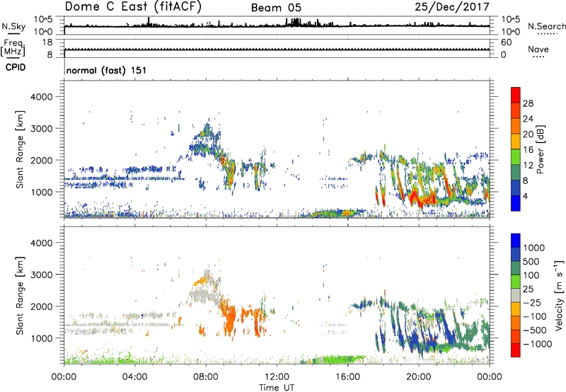This screenshot has height=392, width=566.
Task: Pick the blue 4–8 dB power swatch
Action: click(x=516, y=188)
